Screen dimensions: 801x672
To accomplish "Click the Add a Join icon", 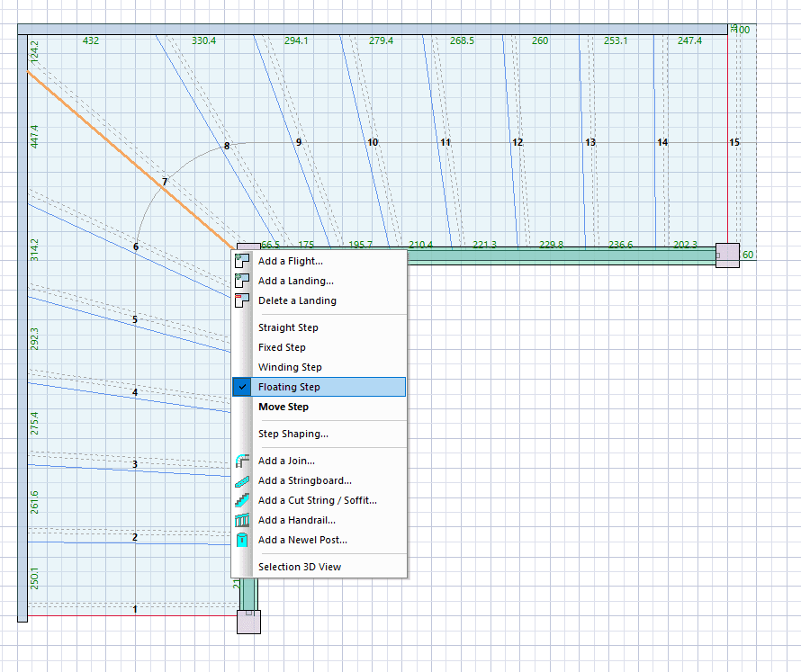I will pos(242,461).
